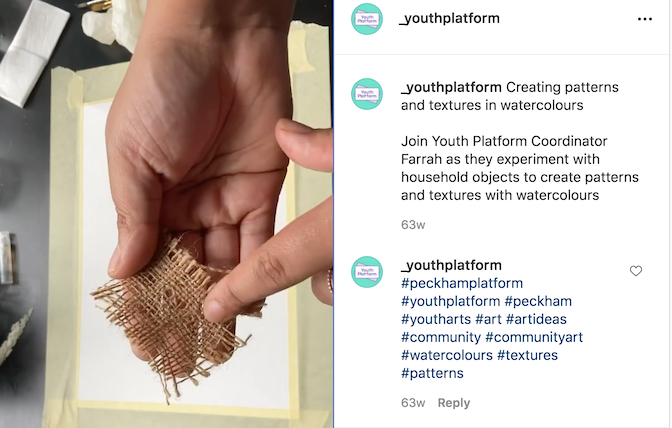Like the hashtag comment with heart icon
The image size is (672, 428).
click(636, 271)
